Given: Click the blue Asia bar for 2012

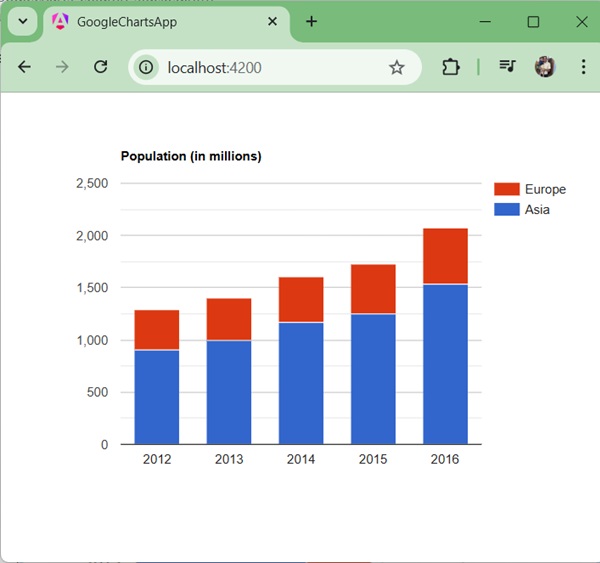Looking at the screenshot, I should pyautogui.click(x=157, y=397).
